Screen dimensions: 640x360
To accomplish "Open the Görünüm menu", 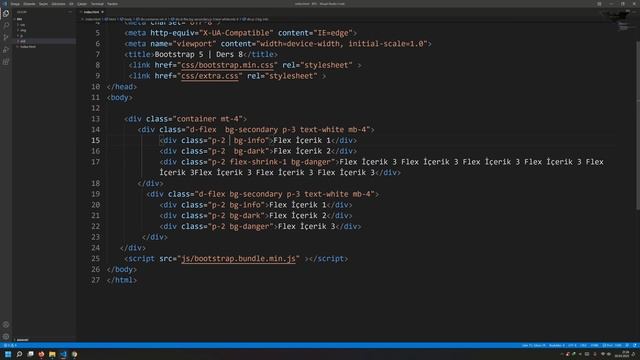I will click(58, 4).
